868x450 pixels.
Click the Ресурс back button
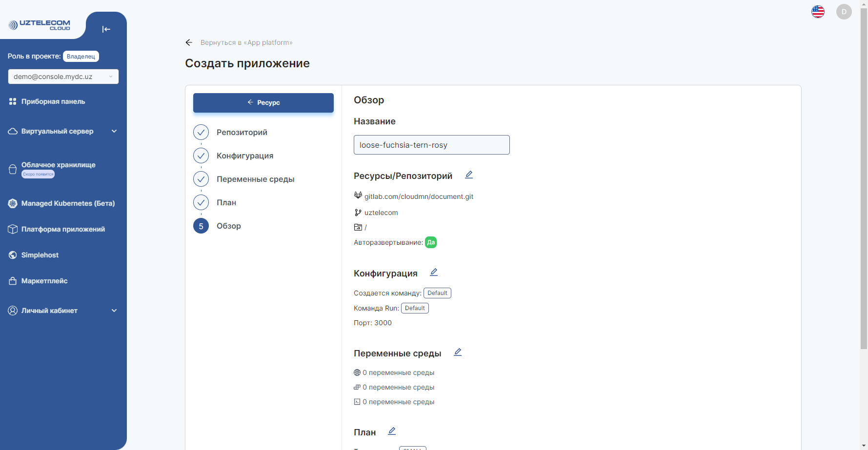263,103
